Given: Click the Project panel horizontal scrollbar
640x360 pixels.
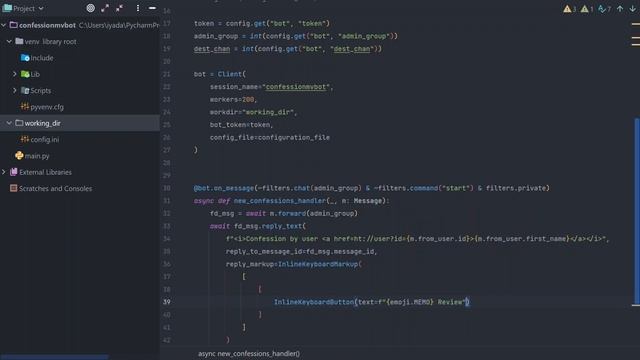Looking at the screenshot, I should coord(54,357).
